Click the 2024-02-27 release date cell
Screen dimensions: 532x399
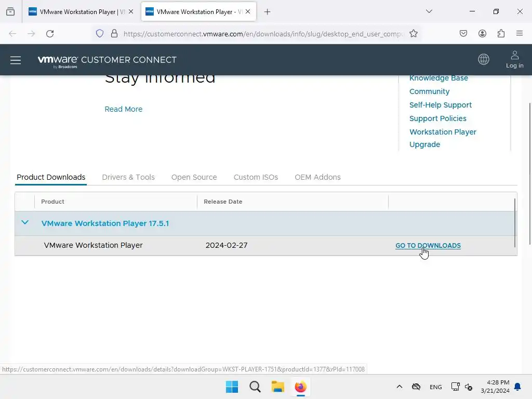pyautogui.click(x=227, y=245)
